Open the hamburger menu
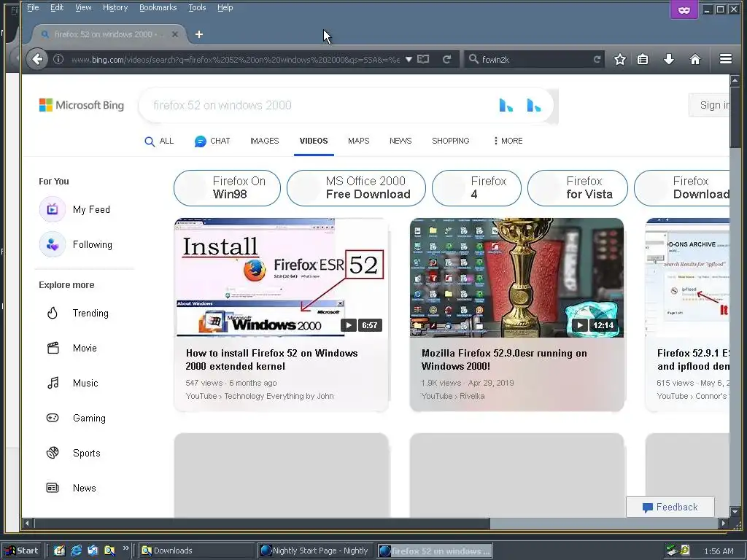 [x=726, y=59]
